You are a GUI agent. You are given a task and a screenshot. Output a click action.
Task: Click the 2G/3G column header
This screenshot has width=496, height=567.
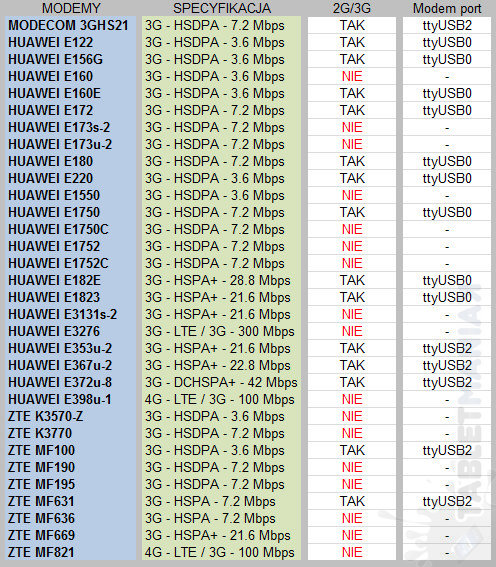(x=352, y=8)
